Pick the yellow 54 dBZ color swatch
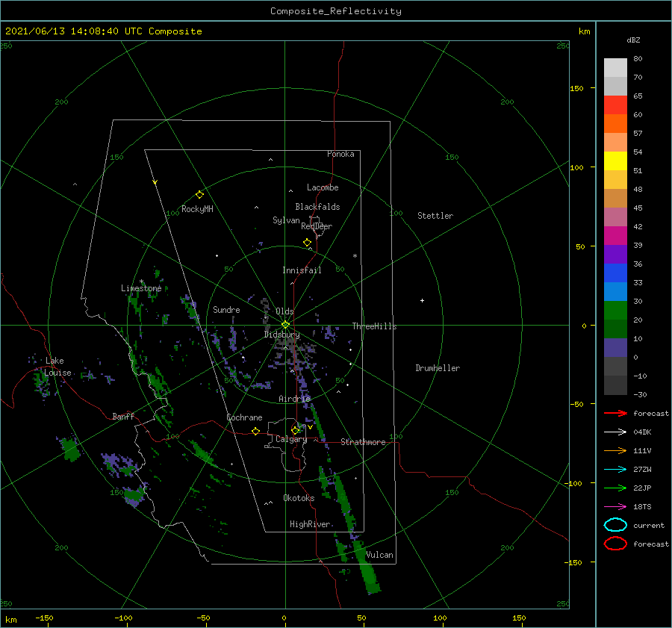The width and height of the screenshot is (672, 628). [x=615, y=161]
